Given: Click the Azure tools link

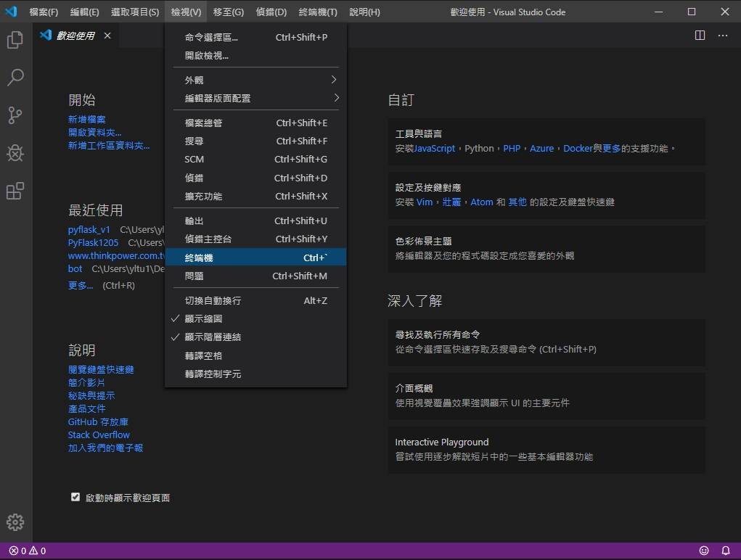Looking at the screenshot, I should pyautogui.click(x=541, y=148).
